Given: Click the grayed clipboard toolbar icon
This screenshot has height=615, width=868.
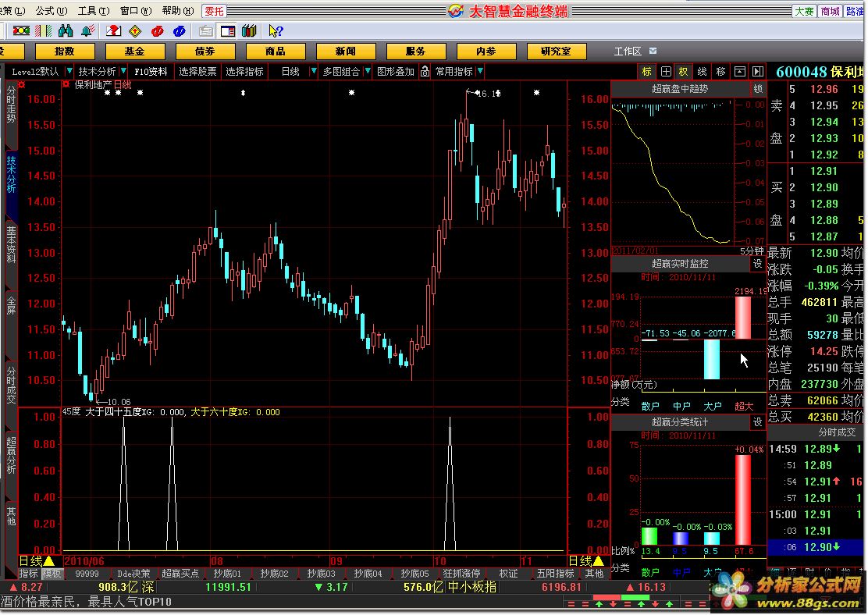Looking at the screenshot, I should (x=206, y=31).
